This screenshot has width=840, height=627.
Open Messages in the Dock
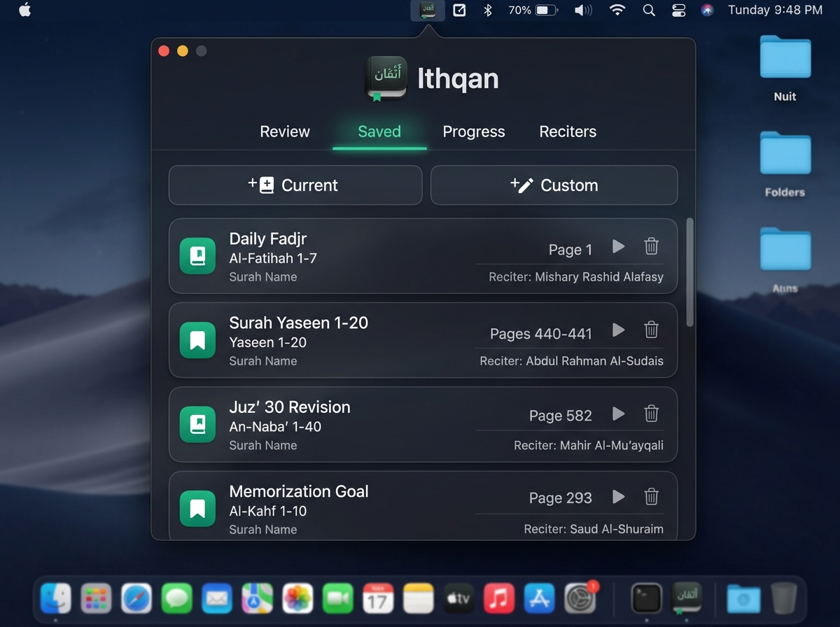click(x=177, y=599)
